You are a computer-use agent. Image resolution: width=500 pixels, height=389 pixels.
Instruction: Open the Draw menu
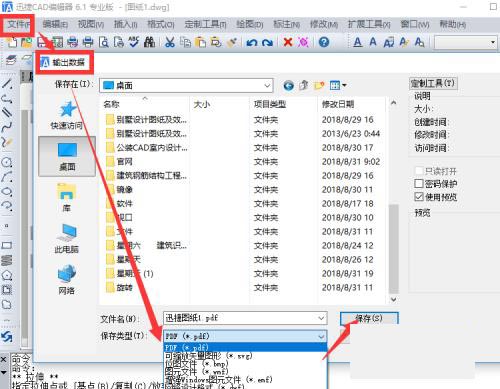pyautogui.click(x=250, y=24)
